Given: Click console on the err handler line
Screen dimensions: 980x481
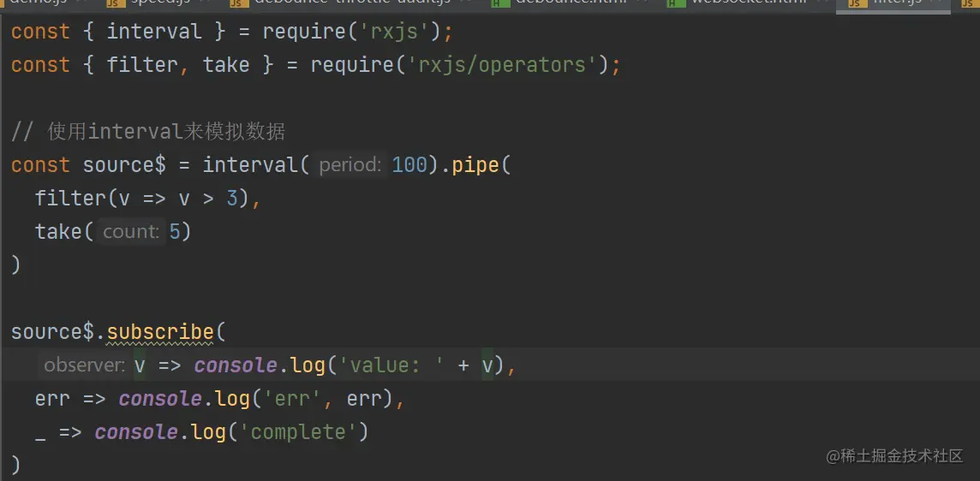Looking at the screenshot, I should [x=161, y=399].
